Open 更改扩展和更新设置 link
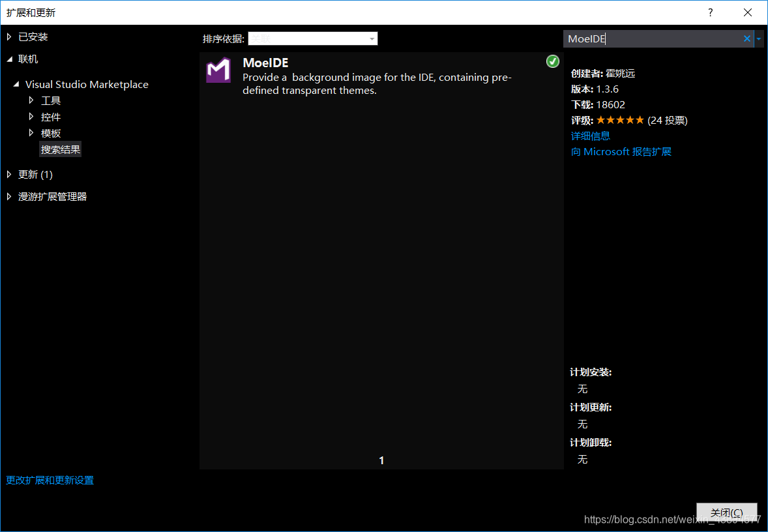The image size is (768, 532). (x=50, y=480)
